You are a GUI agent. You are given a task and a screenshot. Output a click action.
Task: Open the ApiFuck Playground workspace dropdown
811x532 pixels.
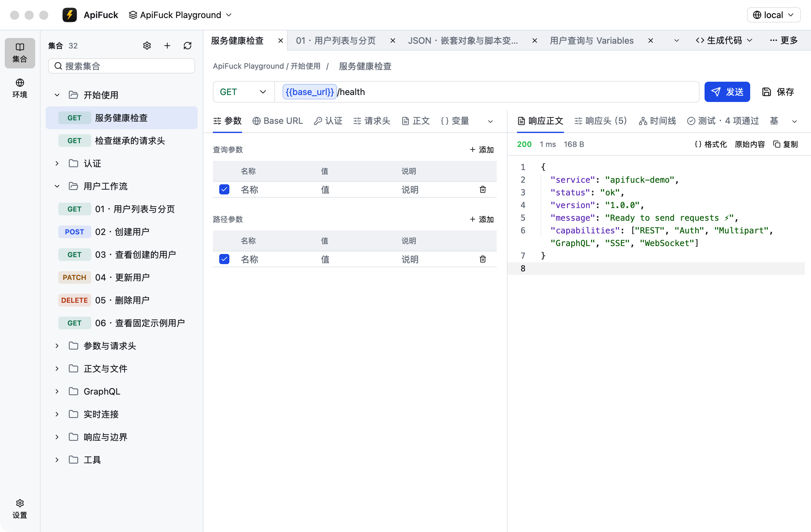(180, 15)
